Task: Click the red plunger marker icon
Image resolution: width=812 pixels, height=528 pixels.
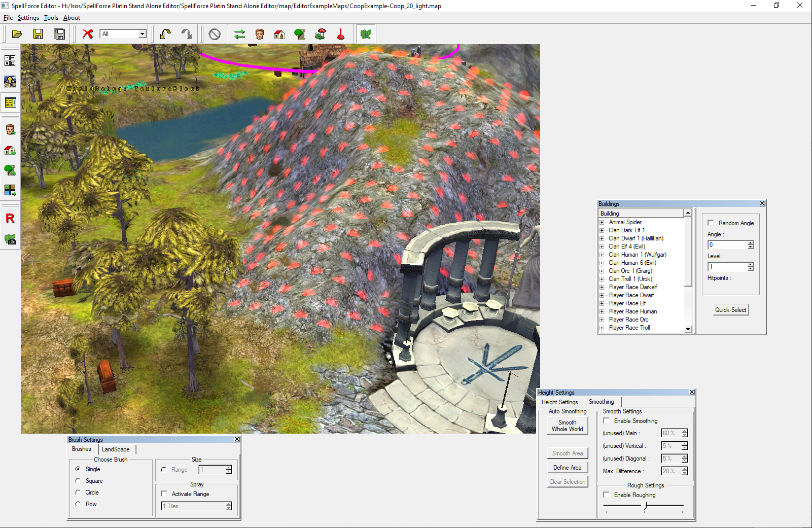Action: [341, 34]
